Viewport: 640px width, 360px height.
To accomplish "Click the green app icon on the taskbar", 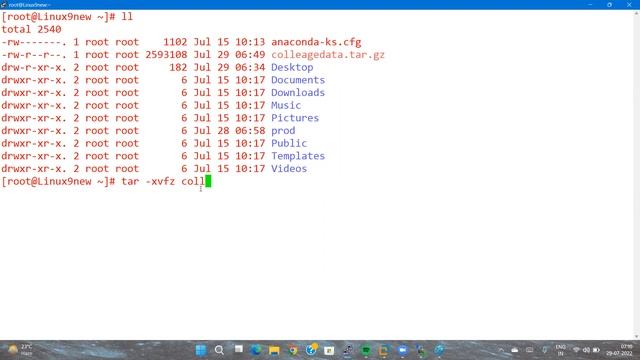I will pyautogui.click(x=366, y=350).
